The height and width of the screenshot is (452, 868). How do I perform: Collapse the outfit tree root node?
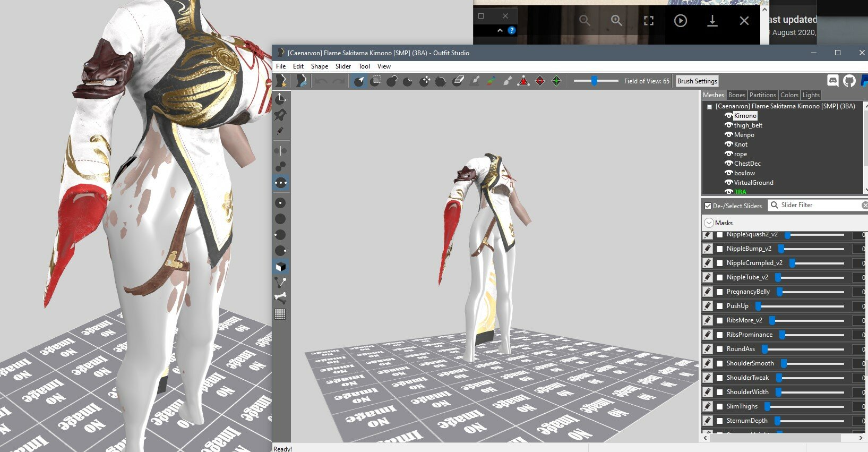coord(709,107)
